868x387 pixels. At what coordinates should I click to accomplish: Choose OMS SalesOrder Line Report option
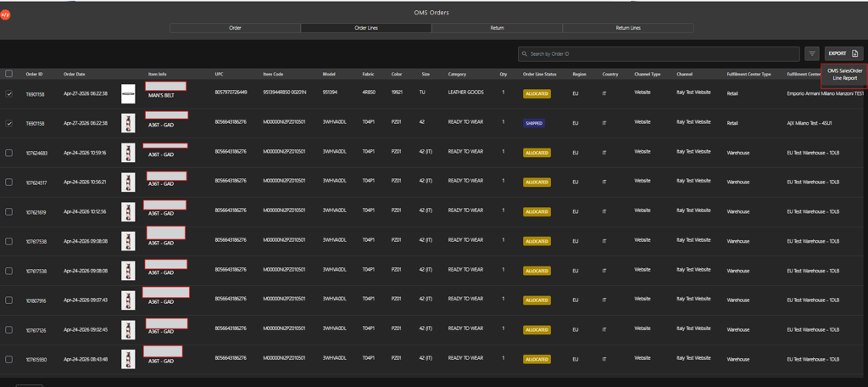point(844,75)
